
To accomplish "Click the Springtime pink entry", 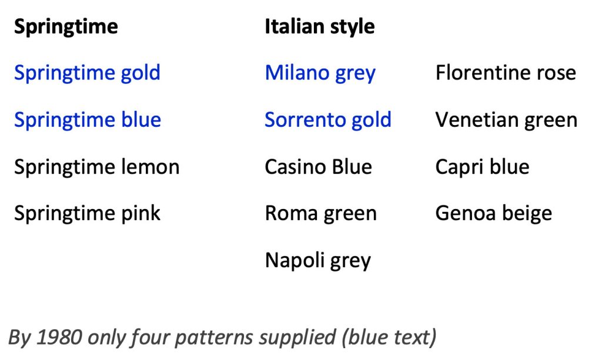I will point(87,213).
